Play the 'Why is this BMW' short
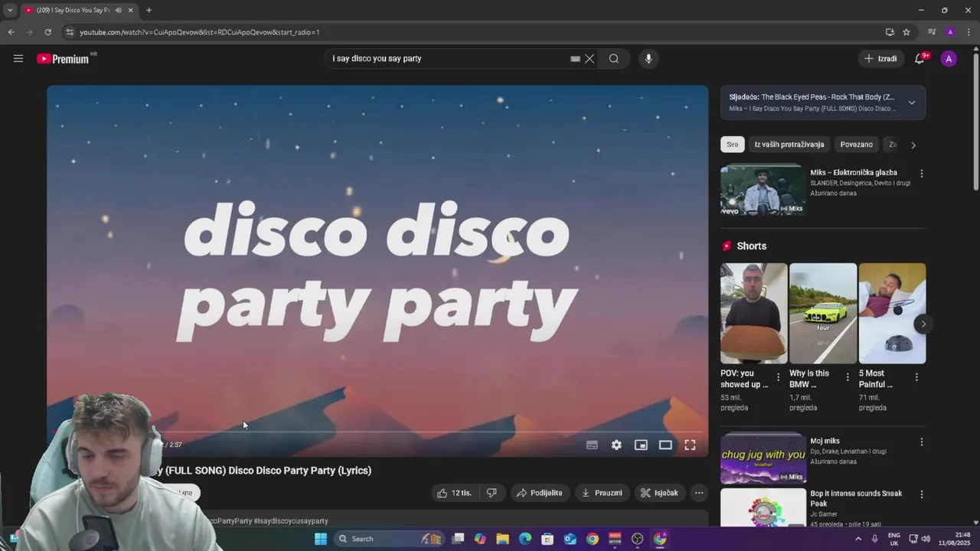Viewport: 980px width, 551px height. coord(823,313)
